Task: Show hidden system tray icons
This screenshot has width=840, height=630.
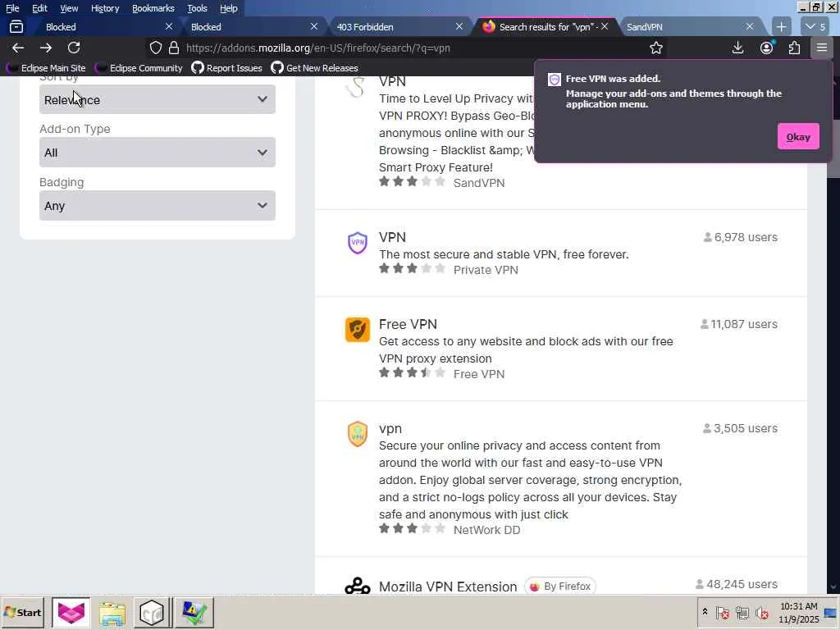Action: 705,612
